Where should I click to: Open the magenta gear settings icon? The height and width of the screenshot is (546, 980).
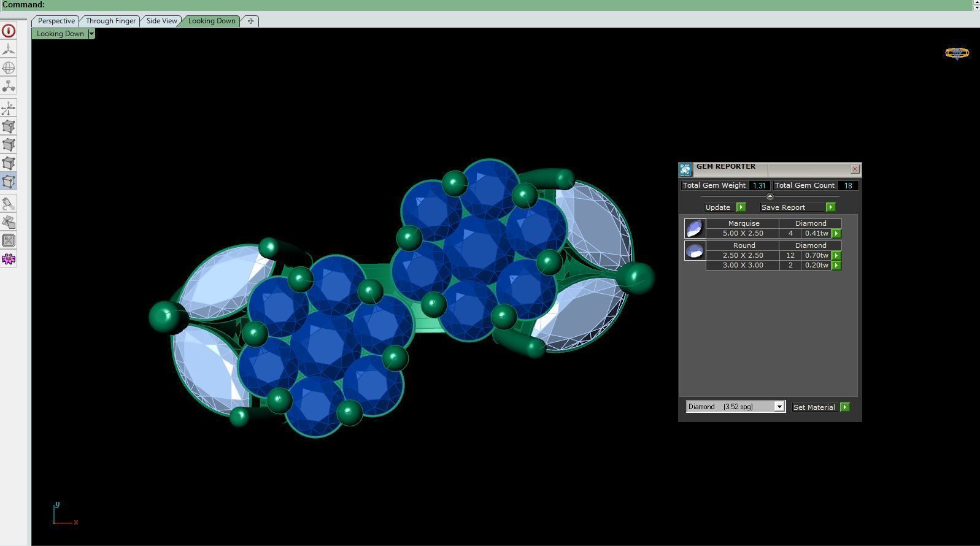[x=9, y=259]
